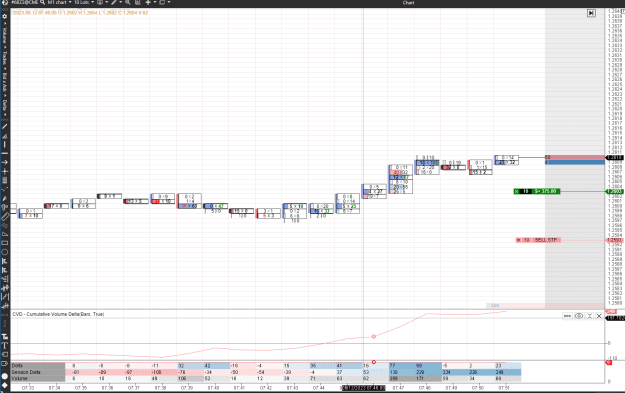Cancel the green take-profit order via its X
Image resolution: width=625 pixels, height=393 pixels.
tap(517, 191)
